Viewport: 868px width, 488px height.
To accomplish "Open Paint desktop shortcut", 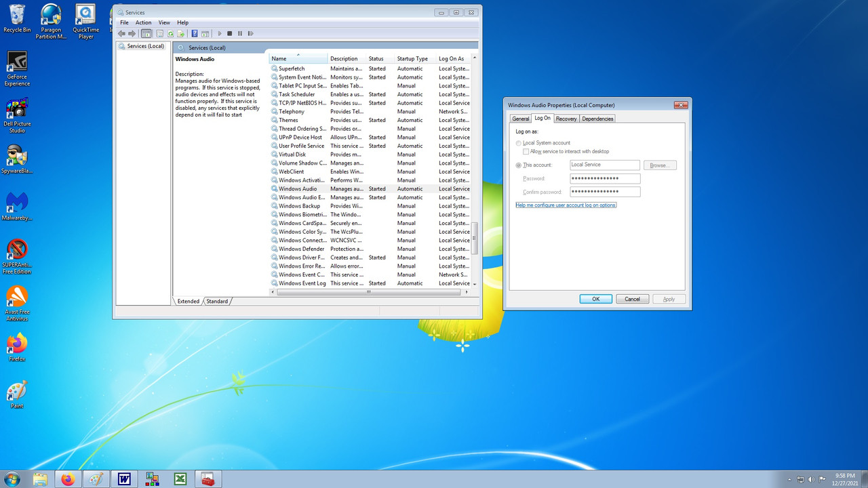I will (17, 394).
